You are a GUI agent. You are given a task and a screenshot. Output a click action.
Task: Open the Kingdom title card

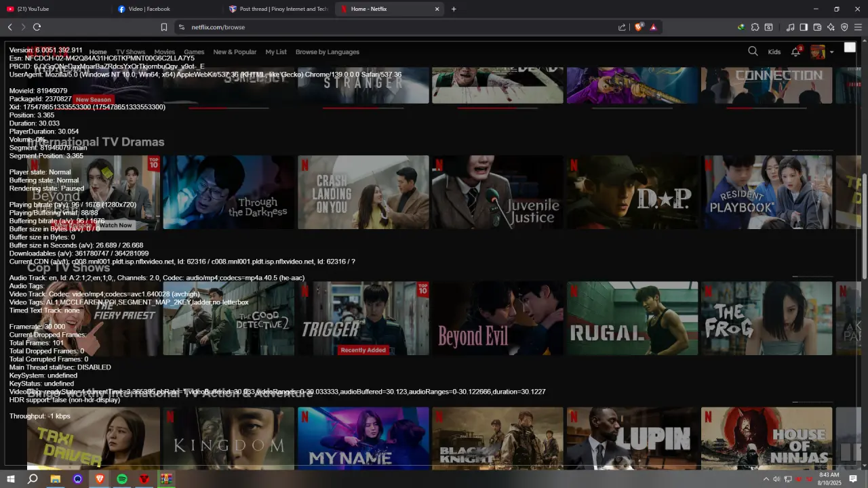229,438
